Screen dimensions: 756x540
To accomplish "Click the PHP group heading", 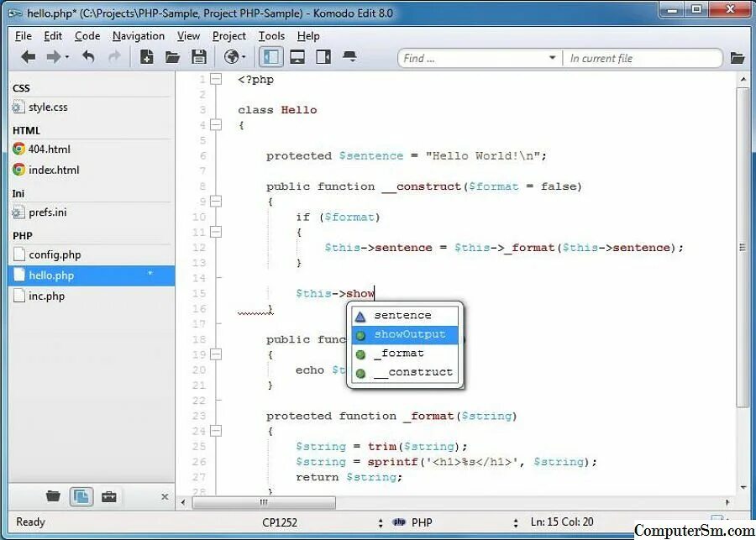I will click(22, 236).
